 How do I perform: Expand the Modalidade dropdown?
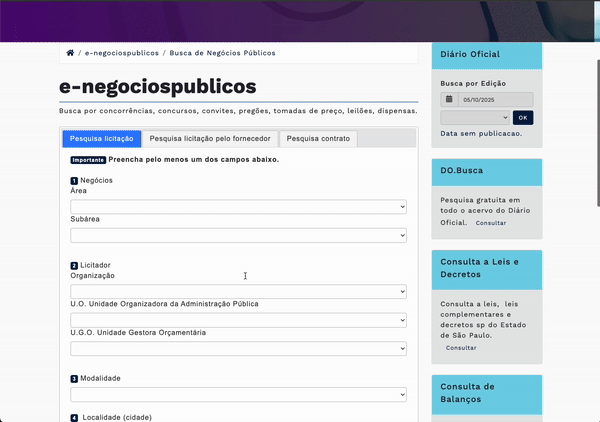click(238, 395)
